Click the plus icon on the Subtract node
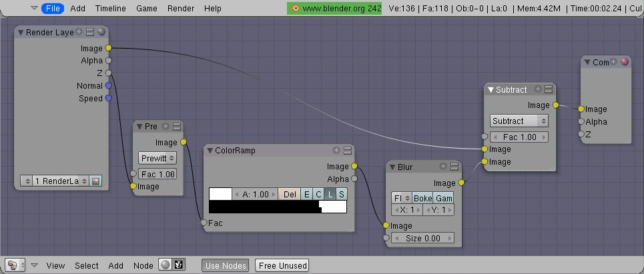This screenshot has width=644, height=274. [538, 89]
